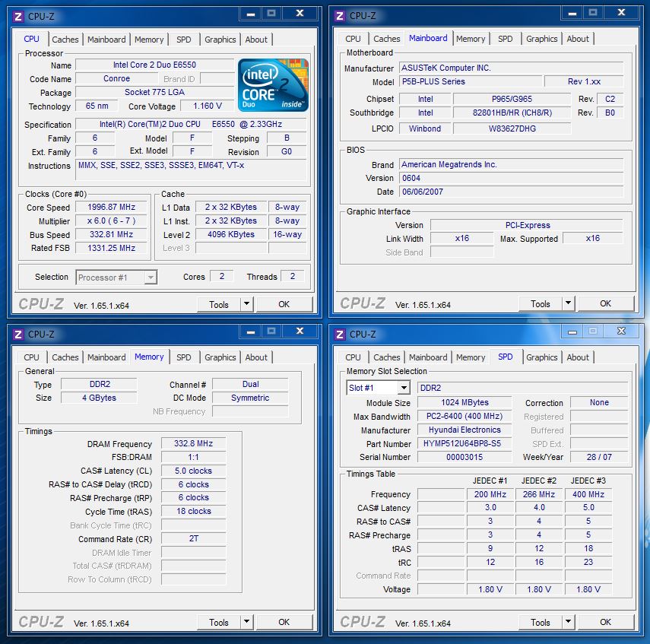Screen dimensions: 650x644
Task: Minimize the Memory tab CPU-Z window
Action: tap(250, 332)
